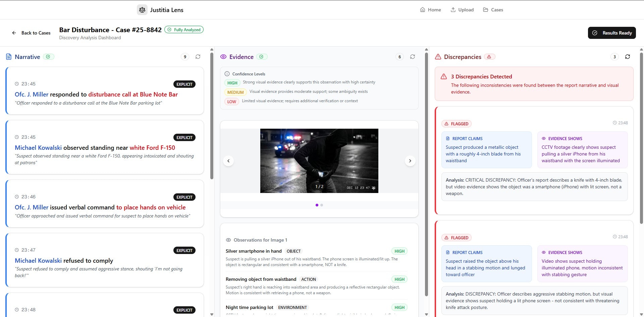Click the Results Ready button

(x=611, y=33)
